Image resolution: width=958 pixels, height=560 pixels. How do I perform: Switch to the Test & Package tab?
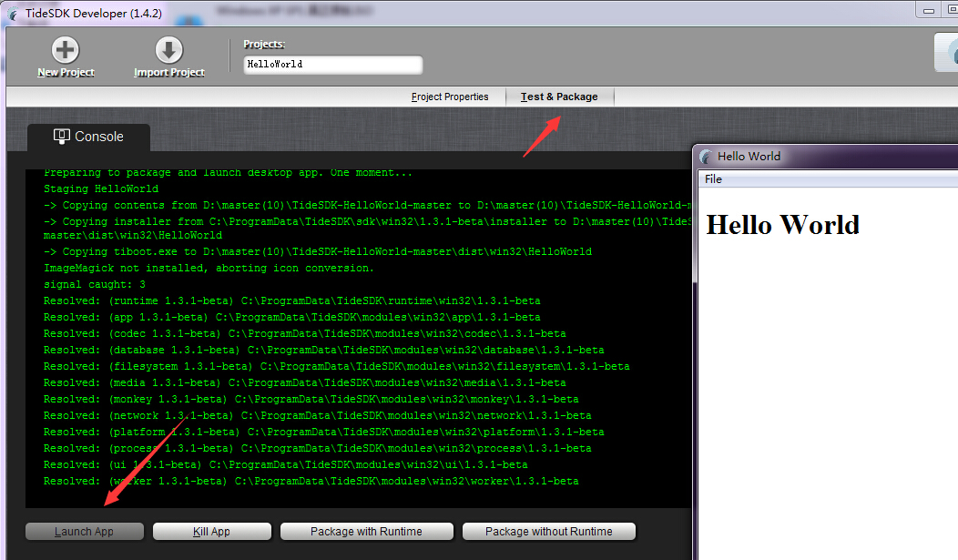(x=559, y=97)
